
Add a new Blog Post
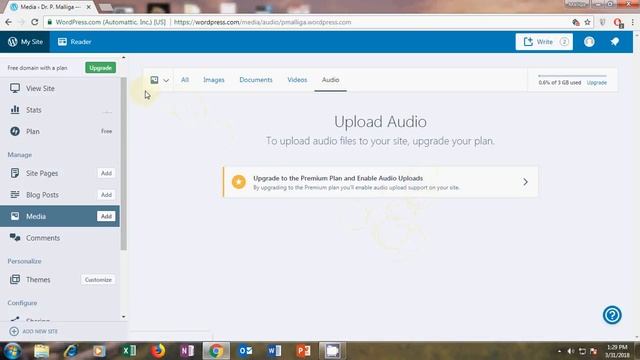[106, 195]
